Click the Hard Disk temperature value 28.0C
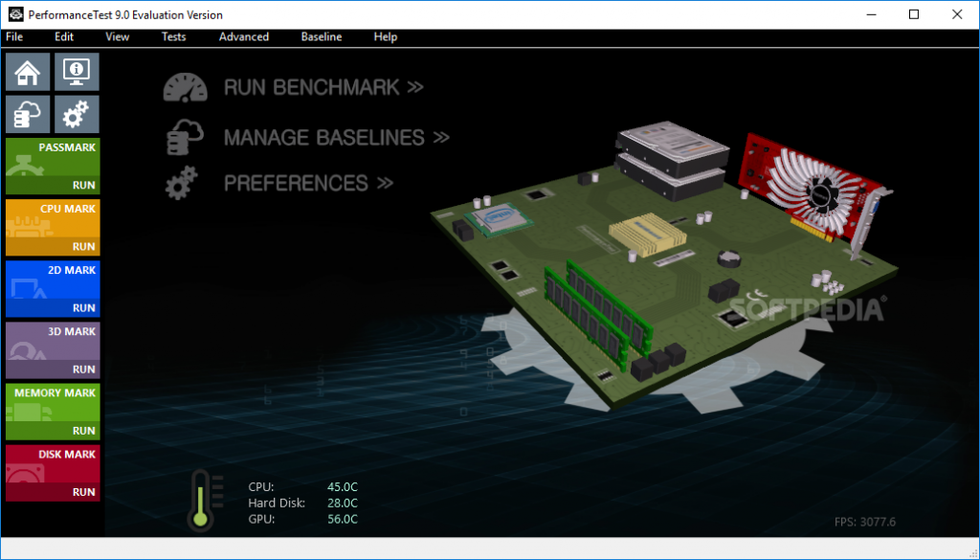This screenshot has width=980, height=560. (x=343, y=504)
